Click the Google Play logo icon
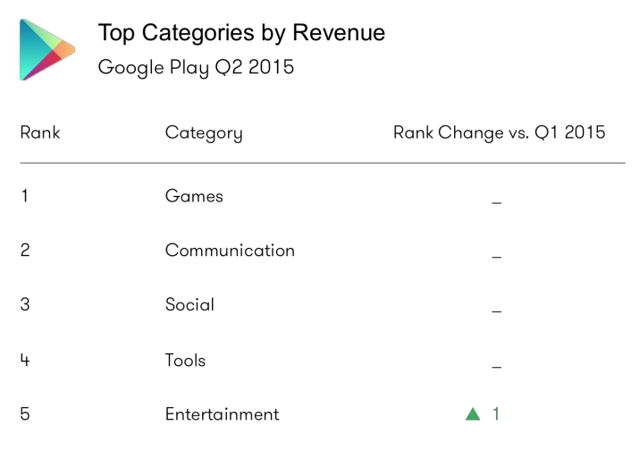The height and width of the screenshot is (460, 639). (x=47, y=48)
